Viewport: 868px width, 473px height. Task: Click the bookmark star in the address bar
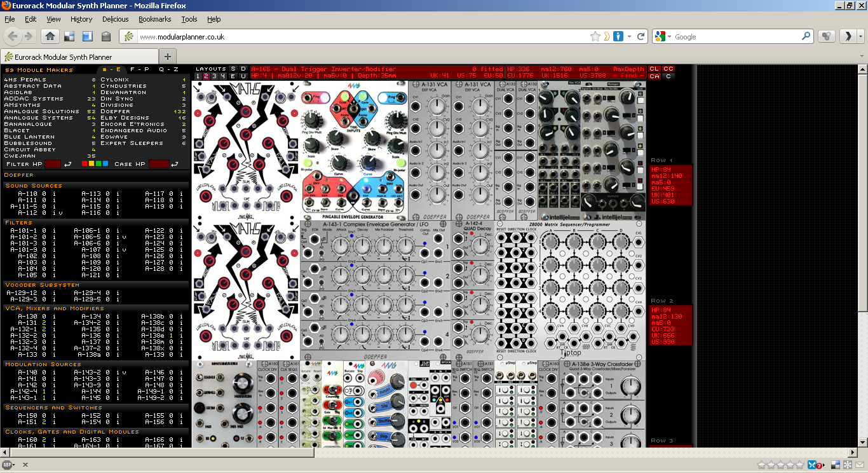(595, 36)
